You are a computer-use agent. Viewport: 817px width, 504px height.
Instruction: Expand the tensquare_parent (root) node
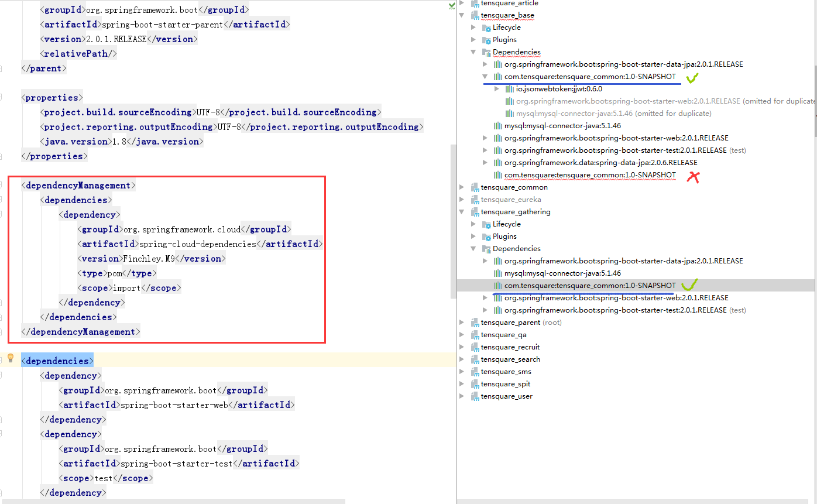pyautogui.click(x=462, y=323)
